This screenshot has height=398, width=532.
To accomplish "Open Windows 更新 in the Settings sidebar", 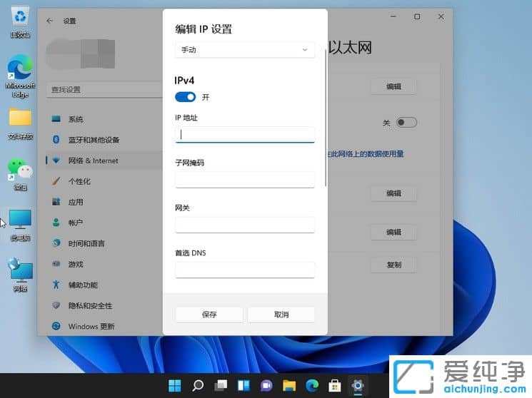I will 104,326.
